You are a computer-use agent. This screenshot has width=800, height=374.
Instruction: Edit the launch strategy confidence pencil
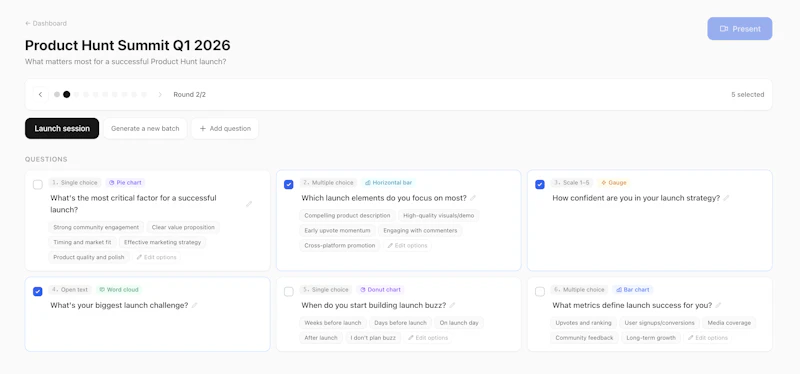[726, 198]
